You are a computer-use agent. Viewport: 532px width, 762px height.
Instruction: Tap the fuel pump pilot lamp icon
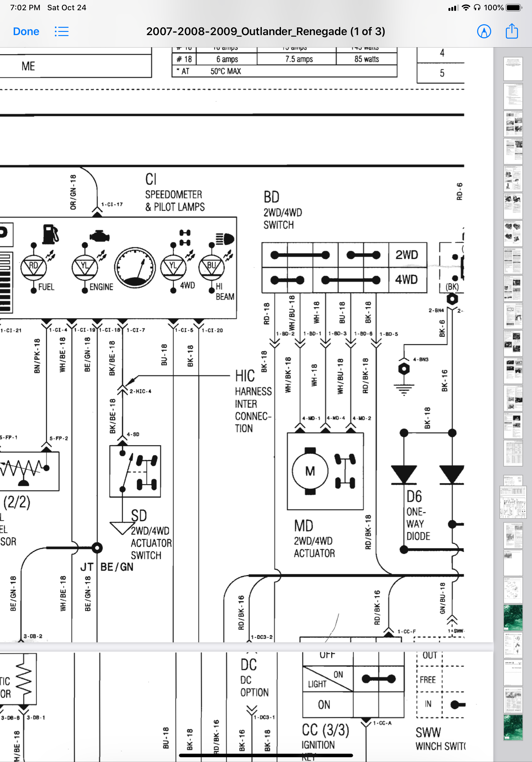(x=50, y=234)
